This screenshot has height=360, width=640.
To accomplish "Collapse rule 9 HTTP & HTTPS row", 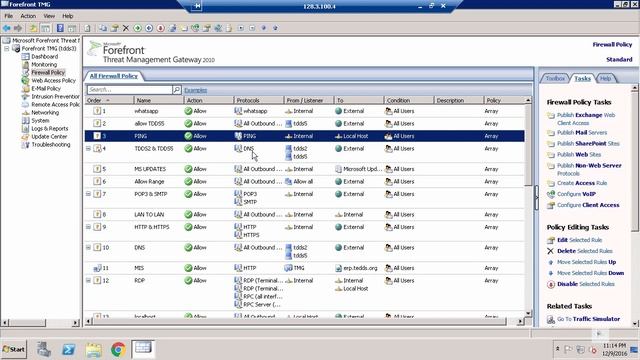I will [88, 227].
